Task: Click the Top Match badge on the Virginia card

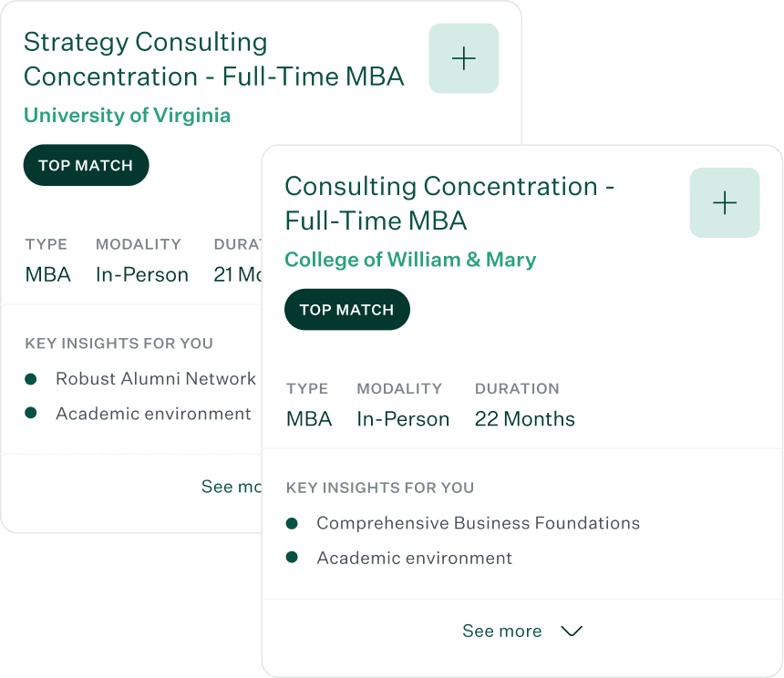Action: click(x=86, y=166)
